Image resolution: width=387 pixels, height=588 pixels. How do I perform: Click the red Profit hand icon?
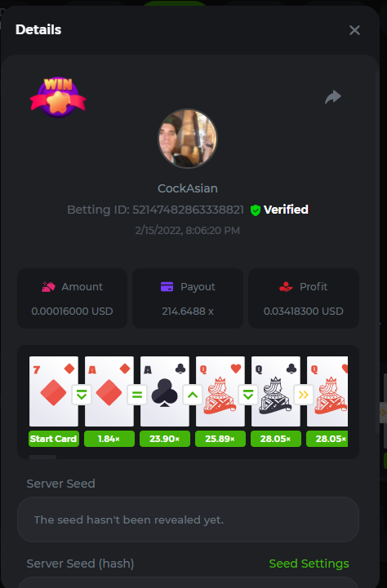click(286, 287)
